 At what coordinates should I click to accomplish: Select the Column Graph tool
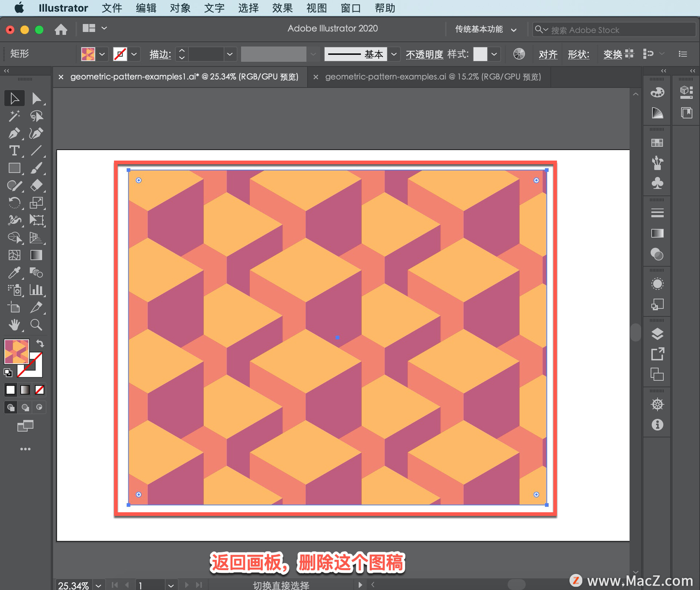[x=36, y=290]
